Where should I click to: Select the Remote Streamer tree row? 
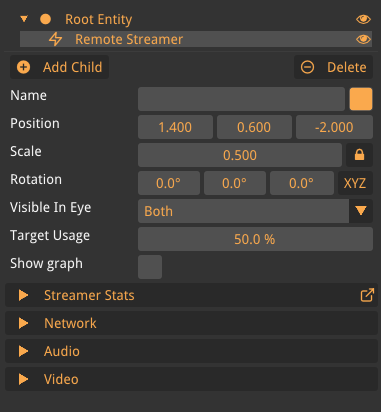(196, 39)
